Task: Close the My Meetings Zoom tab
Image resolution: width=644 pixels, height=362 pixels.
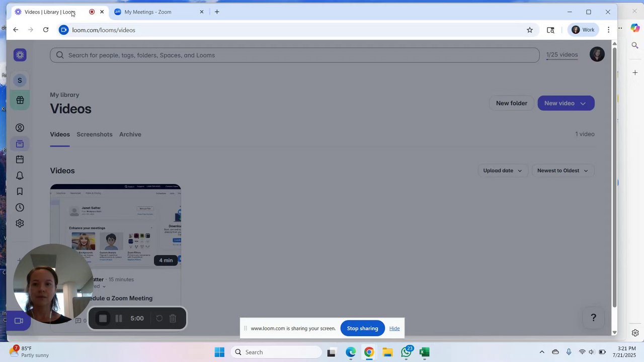Action: click(202, 12)
